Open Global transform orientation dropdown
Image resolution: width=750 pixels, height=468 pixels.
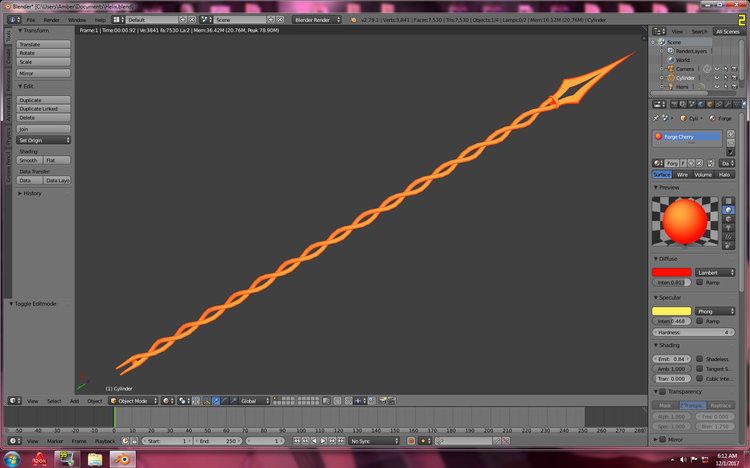(254, 401)
